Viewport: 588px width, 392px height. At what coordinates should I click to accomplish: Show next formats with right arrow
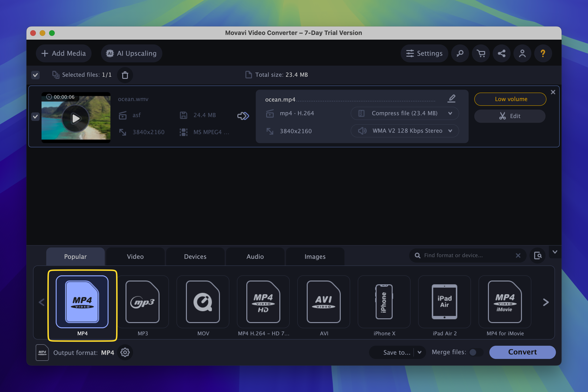546,302
